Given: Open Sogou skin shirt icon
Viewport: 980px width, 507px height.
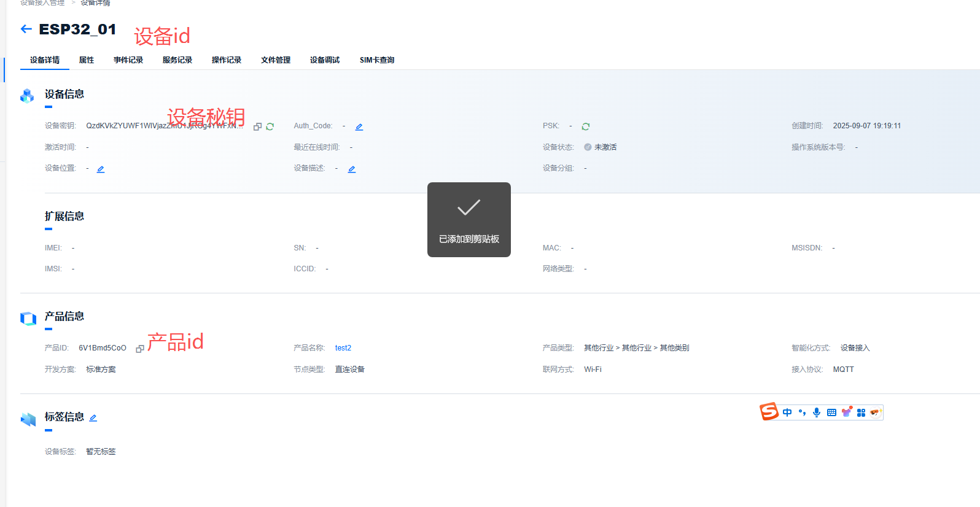Looking at the screenshot, I should [847, 412].
